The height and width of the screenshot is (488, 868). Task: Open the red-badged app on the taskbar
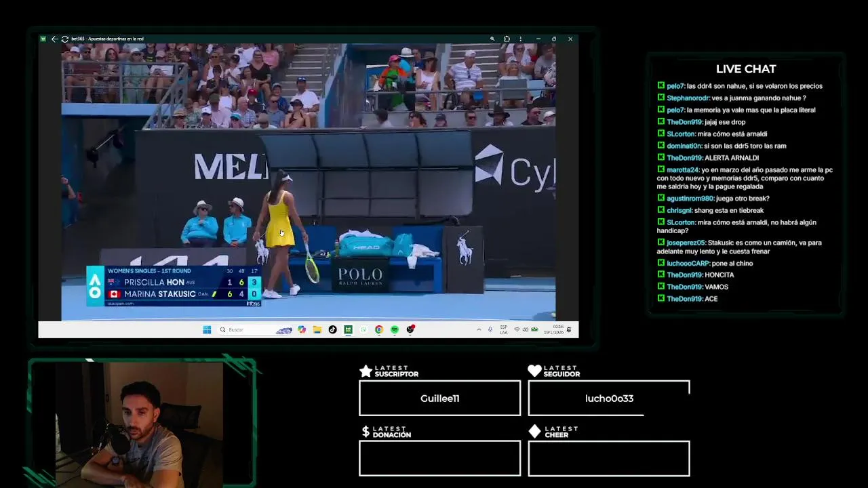click(x=410, y=329)
